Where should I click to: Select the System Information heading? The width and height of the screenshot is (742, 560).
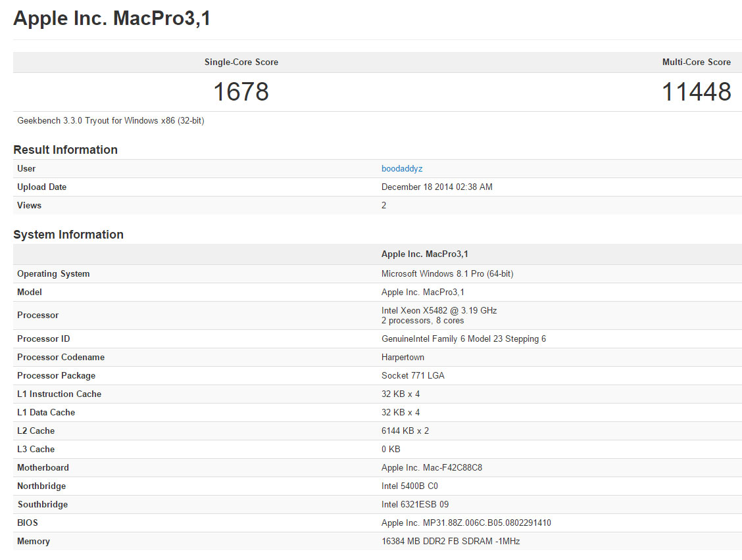pos(68,234)
